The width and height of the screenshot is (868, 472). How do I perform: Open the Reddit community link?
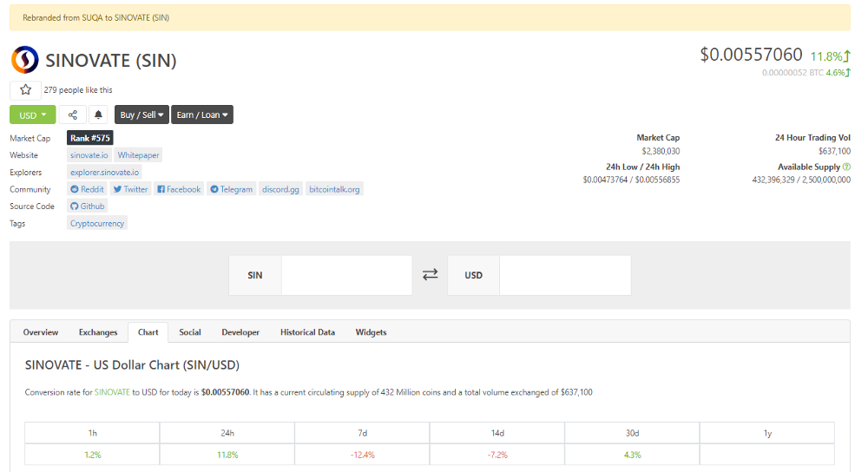pyautogui.click(x=87, y=189)
